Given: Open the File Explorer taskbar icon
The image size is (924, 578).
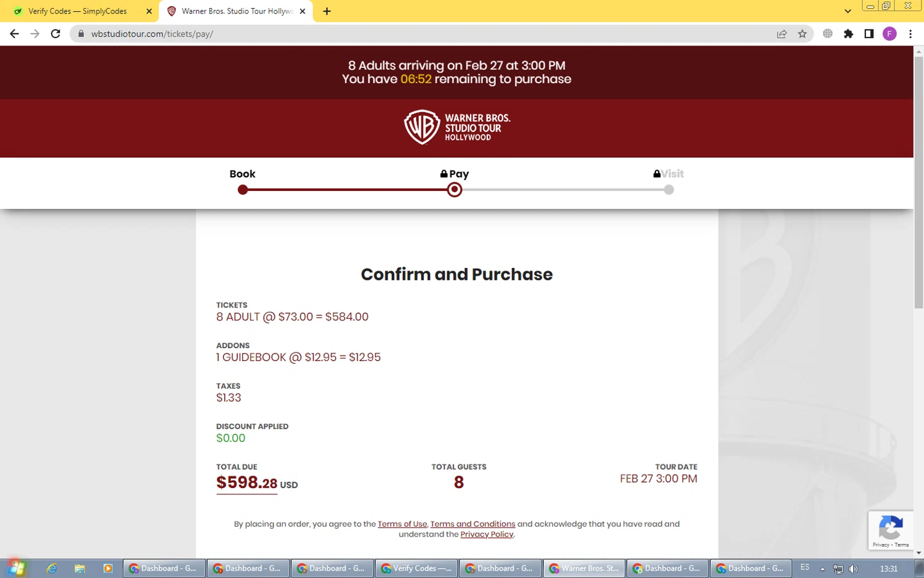Looking at the screenshot, I should click(x=79, y=569).
